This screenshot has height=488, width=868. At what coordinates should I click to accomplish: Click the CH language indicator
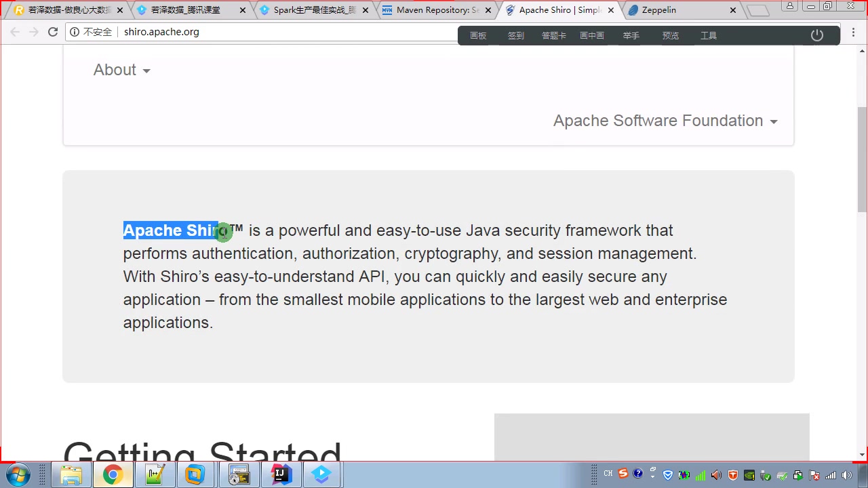click(x=608, y=474)
